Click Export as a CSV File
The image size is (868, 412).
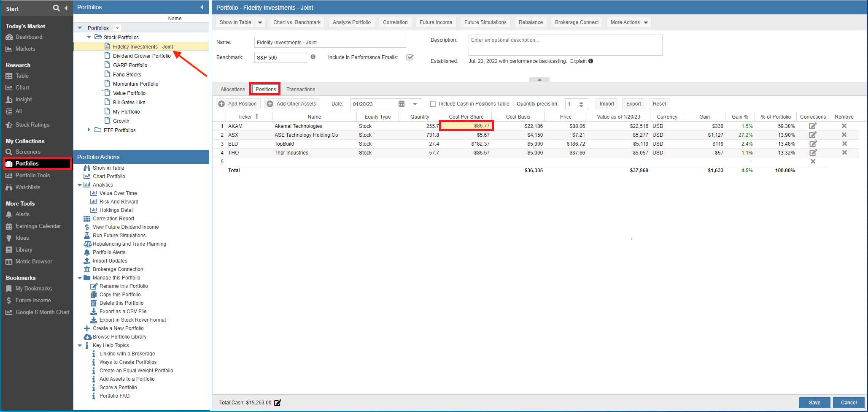click(123, 312)
